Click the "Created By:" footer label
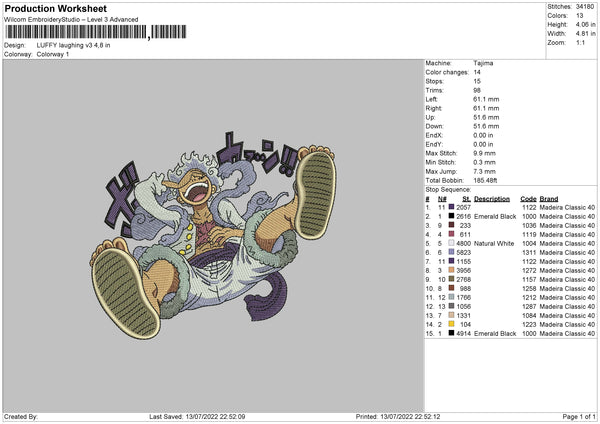The image size is (600, 424). tap(21, 416)
